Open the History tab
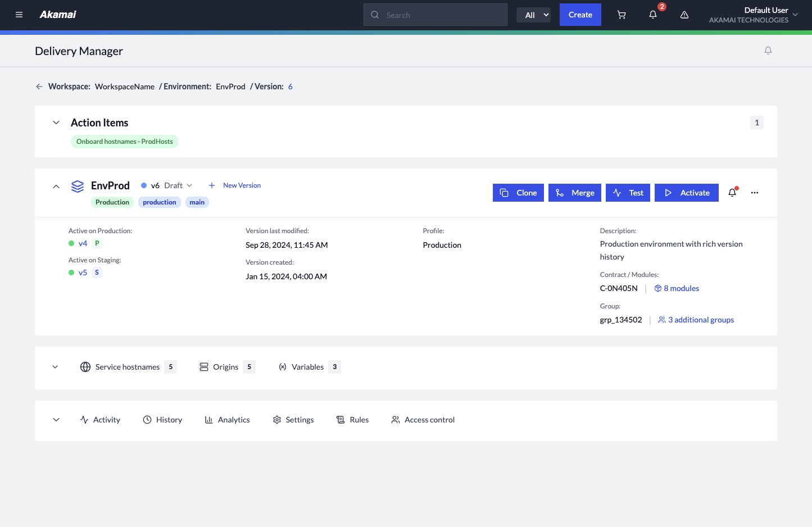This screenshot has width=812, height=527. point(162,420)
